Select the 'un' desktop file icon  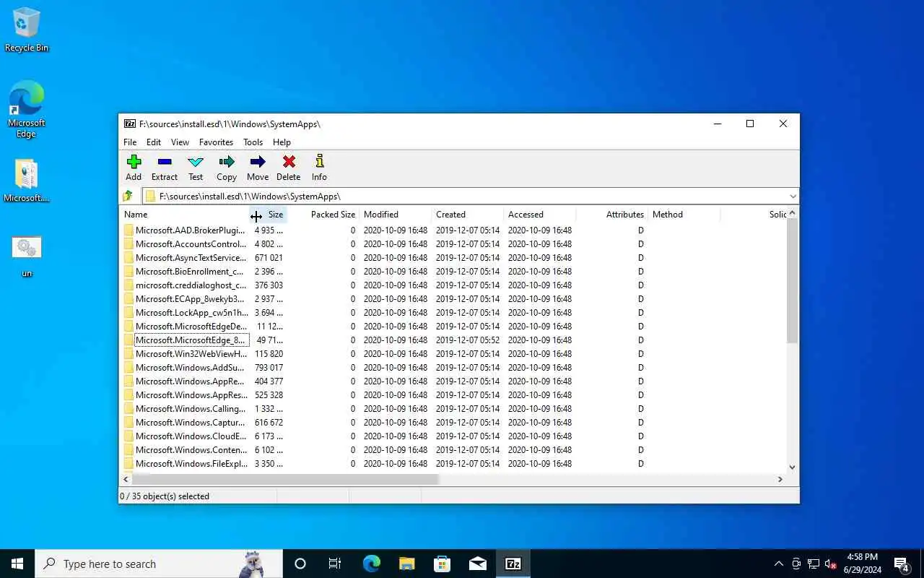point(27,256)
